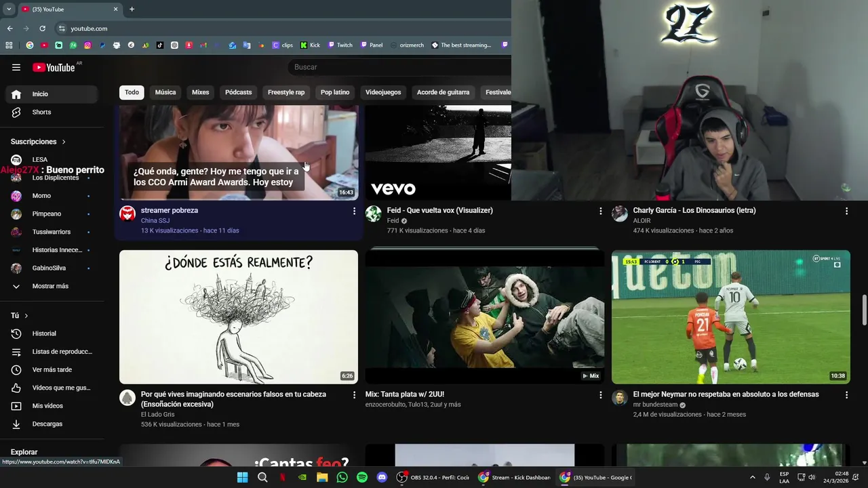Image resolution: width=868 pixels, height=488 pixels.
Task: Open the streamer pobreza video thumbnail
Action: coord(239,152)
